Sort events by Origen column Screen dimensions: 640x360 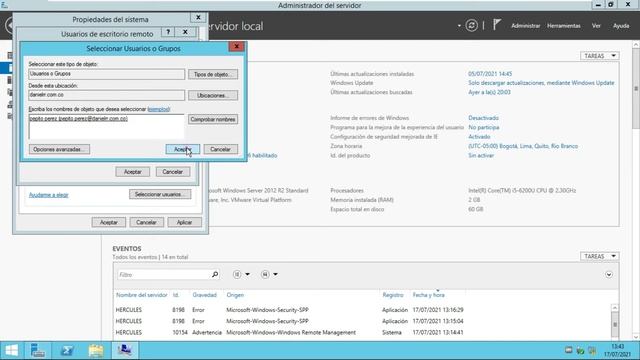click(235, 295)
